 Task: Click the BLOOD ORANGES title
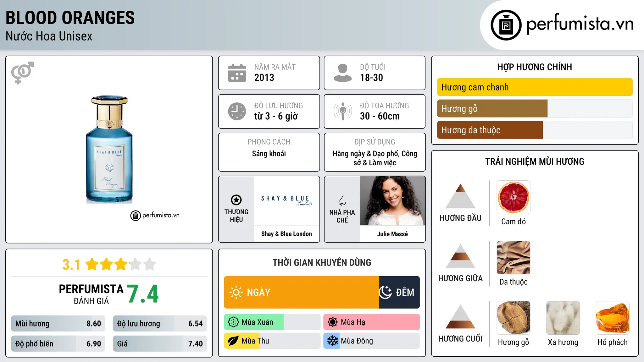pos(70,18)
